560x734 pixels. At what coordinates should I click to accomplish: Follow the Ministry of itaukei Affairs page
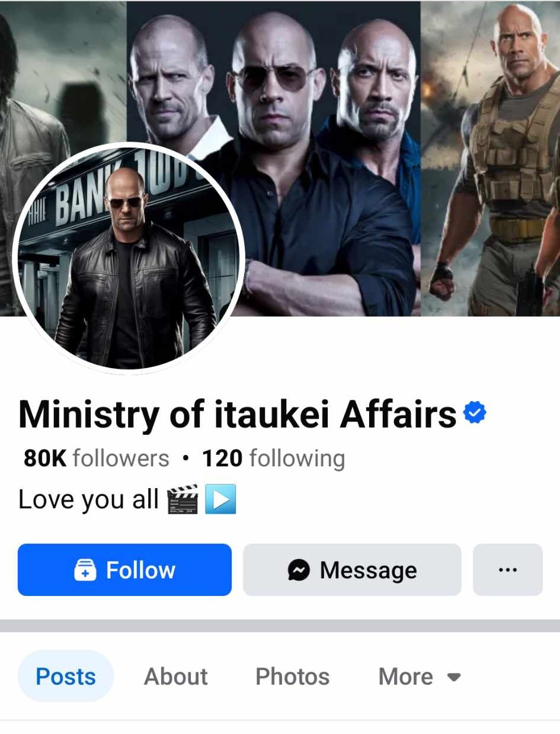[124, 570]
